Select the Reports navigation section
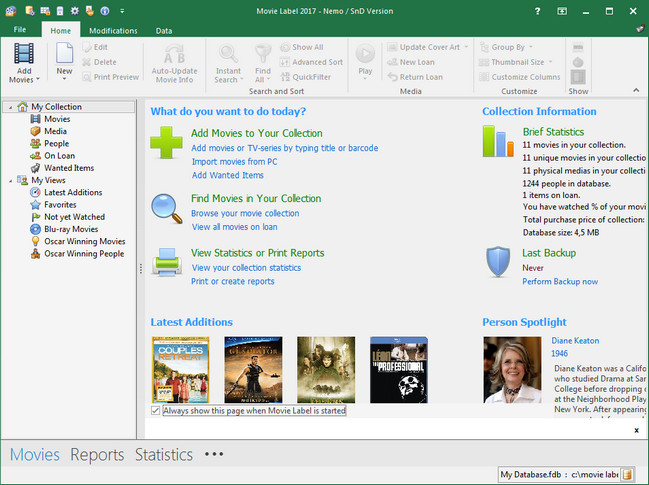Viewport: 649px width, 485px height. click(97, 454)
